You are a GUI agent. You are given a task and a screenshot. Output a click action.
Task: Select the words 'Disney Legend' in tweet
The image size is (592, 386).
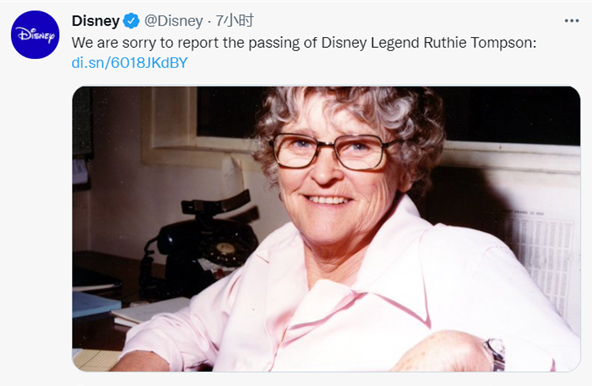[370, 43]
